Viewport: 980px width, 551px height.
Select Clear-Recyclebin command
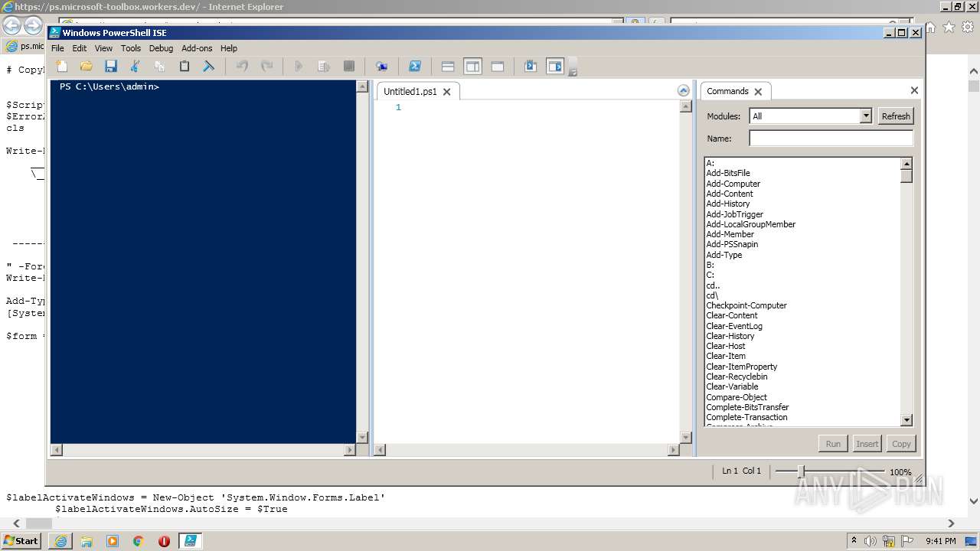pyautogui.click(x=737, y=377)
